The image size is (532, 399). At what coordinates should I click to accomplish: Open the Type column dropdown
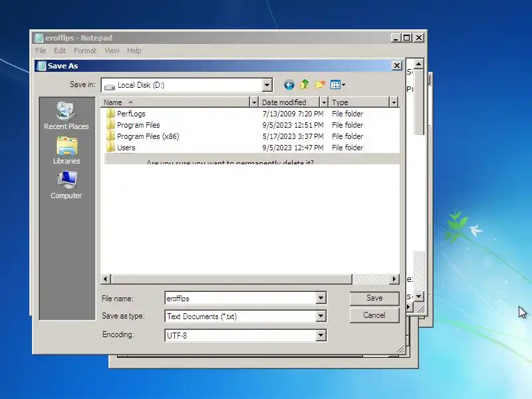(394, 102)
